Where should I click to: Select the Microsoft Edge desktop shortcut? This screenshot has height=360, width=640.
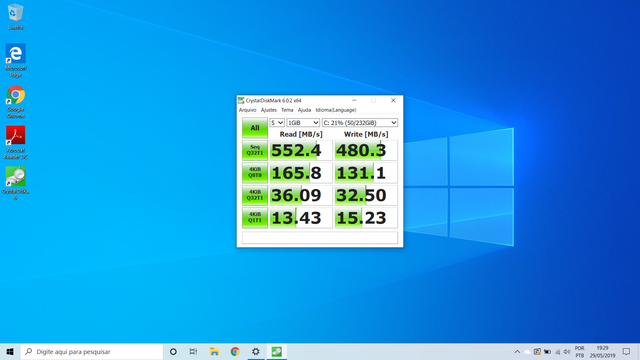tap(16, 60)
